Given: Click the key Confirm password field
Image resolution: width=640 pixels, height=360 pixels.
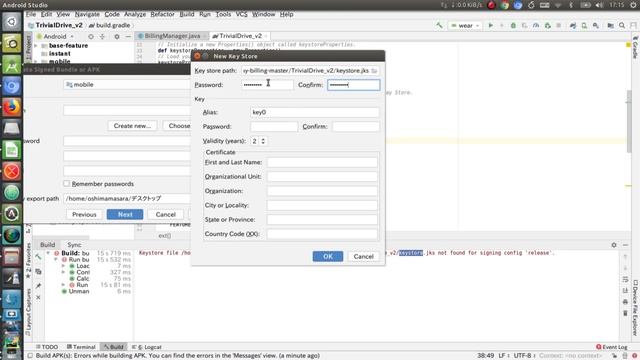Looking at the screenshot, I should [356, 127].
